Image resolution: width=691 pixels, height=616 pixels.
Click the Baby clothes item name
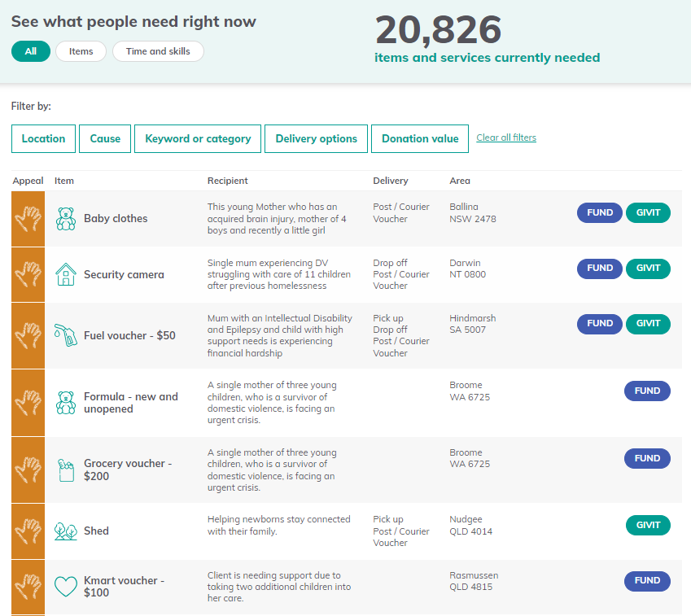[116, 219]
